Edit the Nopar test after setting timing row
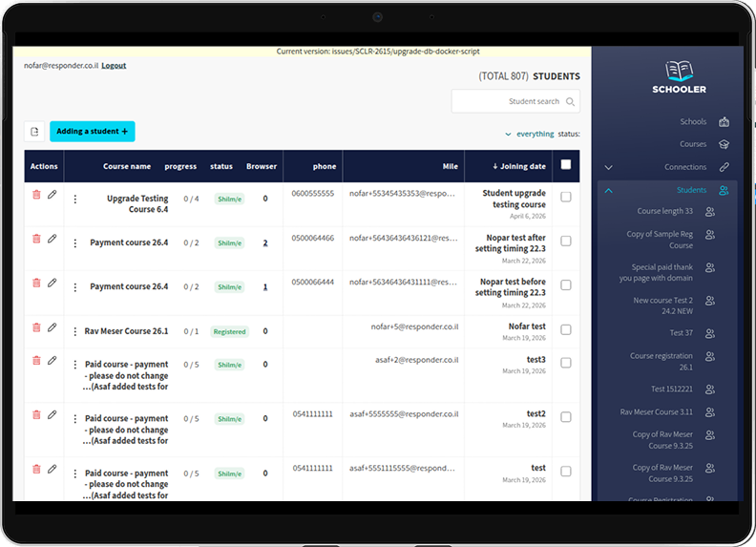The image size is (756, 547). (52, 239)
